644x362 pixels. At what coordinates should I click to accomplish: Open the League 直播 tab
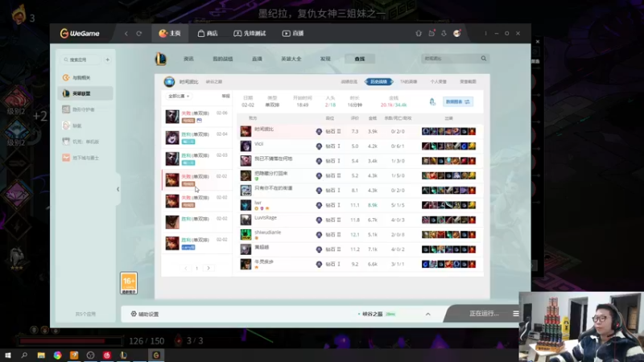coord(257,59)
